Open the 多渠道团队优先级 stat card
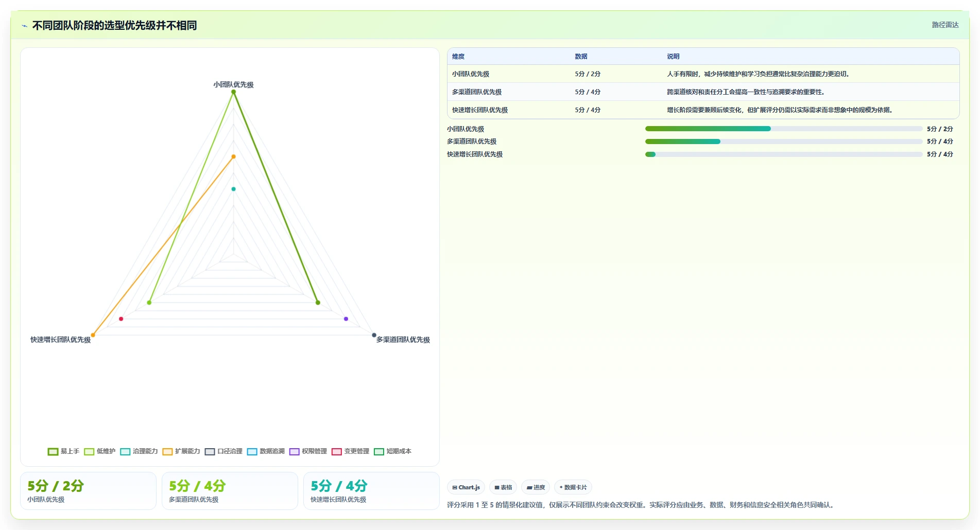The height and width of the screenshot is (530, 980). pos(230,491)
